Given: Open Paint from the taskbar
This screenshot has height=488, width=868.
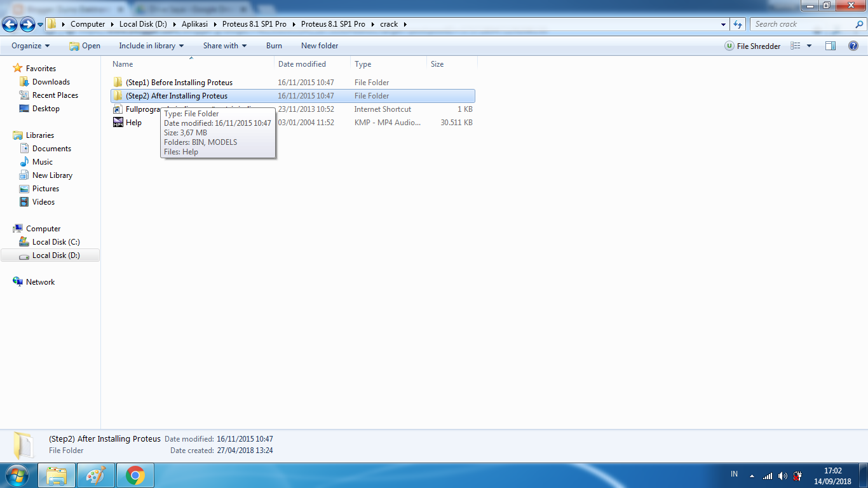Looking at the screenshot, I should tap(96, 475).
